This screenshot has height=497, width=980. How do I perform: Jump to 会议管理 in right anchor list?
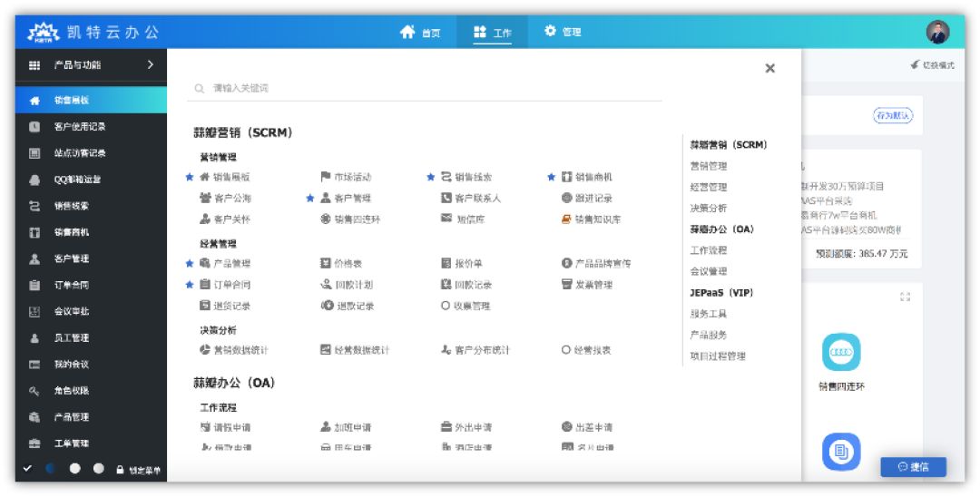click(x=709, y=271)
